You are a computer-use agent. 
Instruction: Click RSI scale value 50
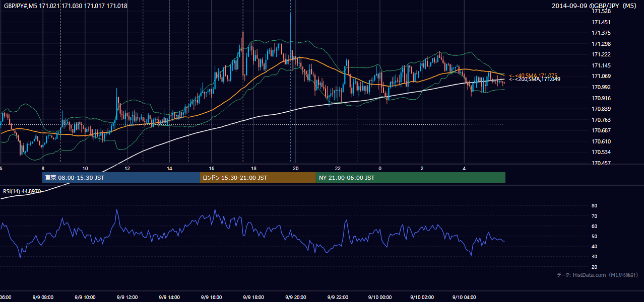(594, 236)
